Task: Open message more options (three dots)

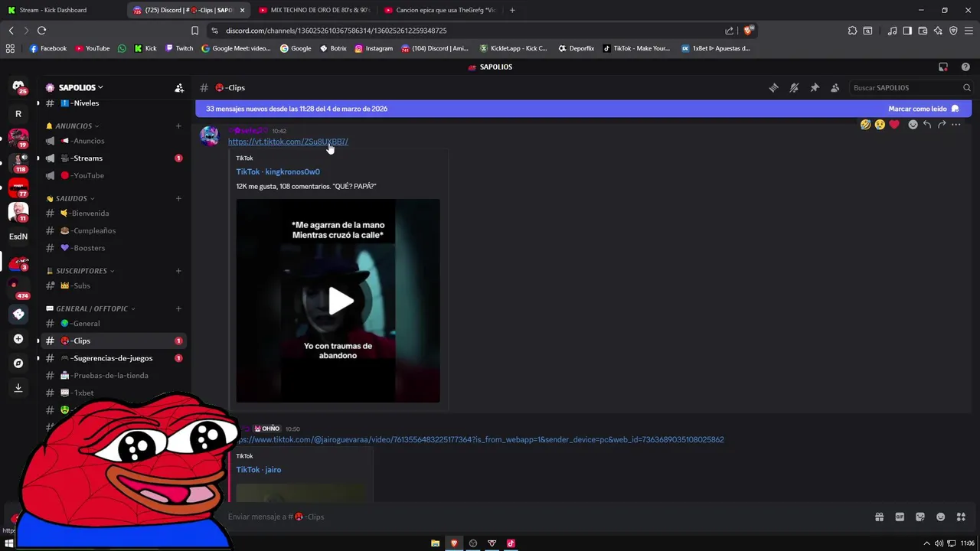Action: tap(956, 125)
